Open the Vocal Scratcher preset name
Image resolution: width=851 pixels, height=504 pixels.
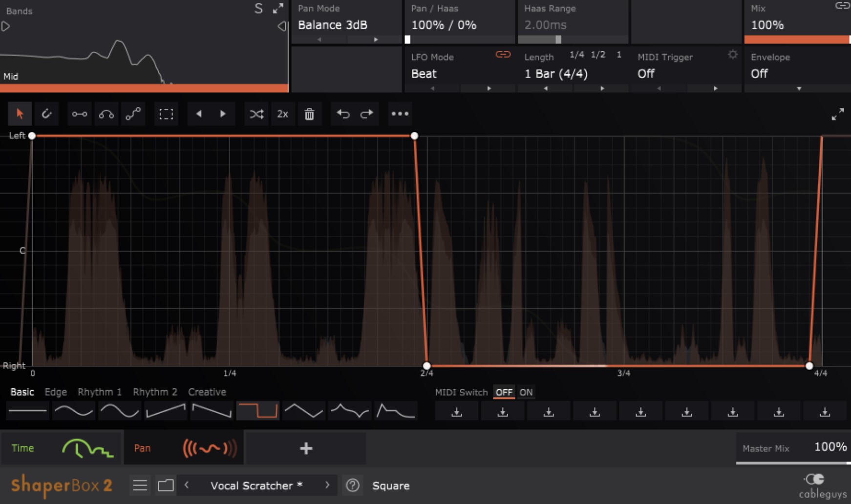point(256,485)
